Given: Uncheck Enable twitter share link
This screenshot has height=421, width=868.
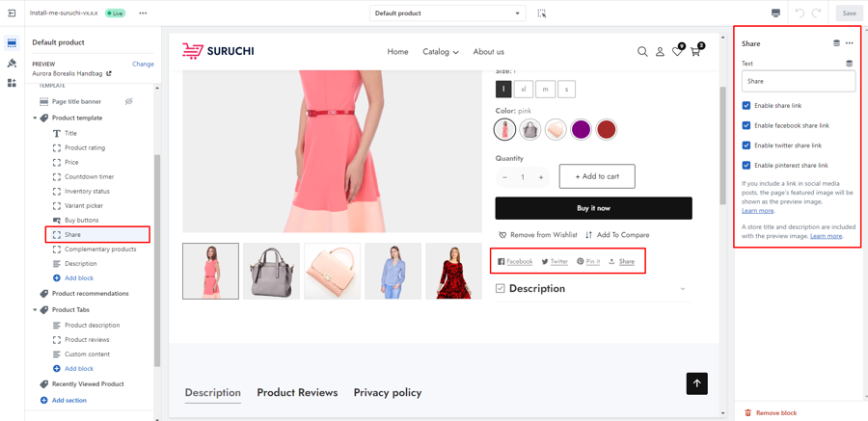Looking at the screenshot, I should pyautogui.click(x=746, y=145).
